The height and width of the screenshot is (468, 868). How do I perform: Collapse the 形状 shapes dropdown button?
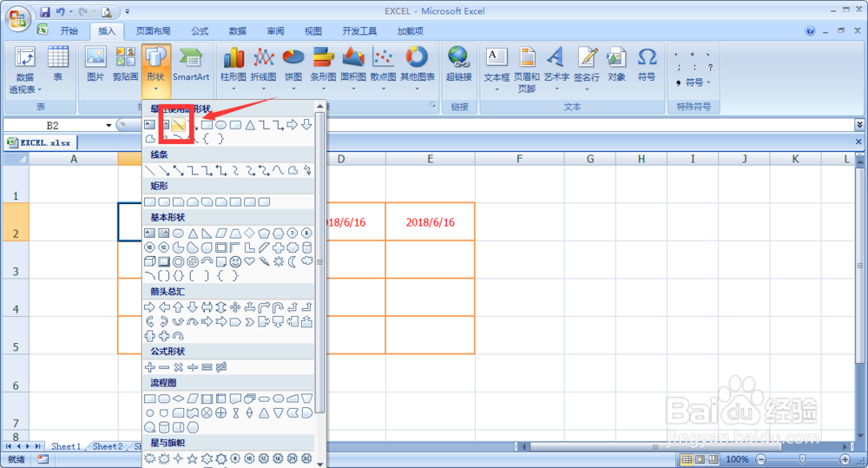pos(155,69)
